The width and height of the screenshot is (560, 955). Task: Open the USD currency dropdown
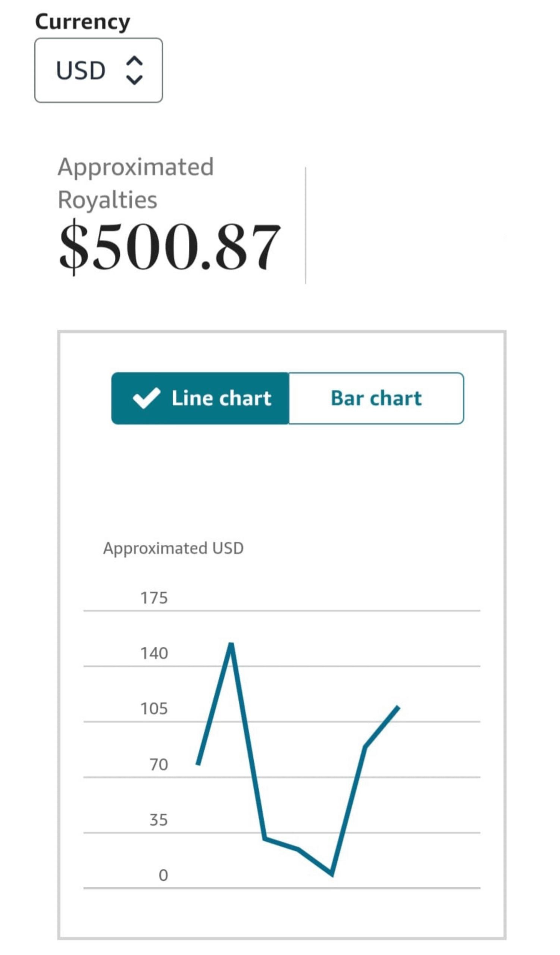98,70
